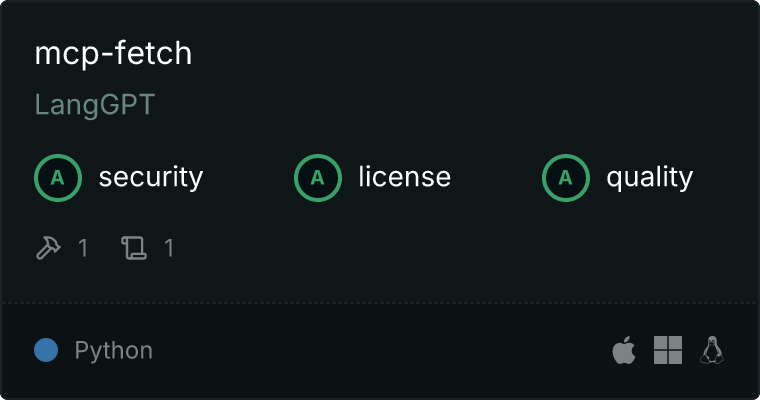Click the blue Python language dot
Image resolution: width=760 pixels, height=400 pixels.
pos(46,350)
